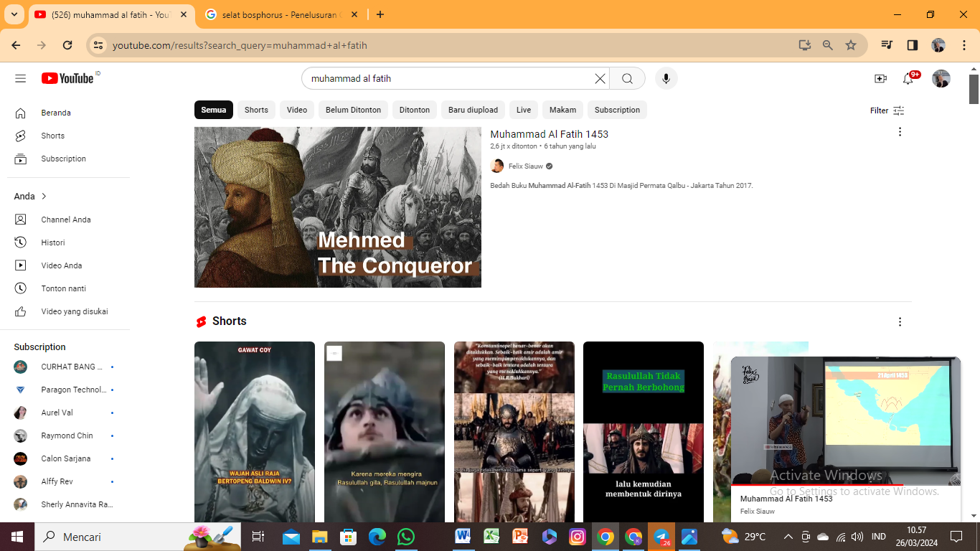Open the GAWAT COY short
This screenshot has height=551, width=980.
[x=255, y=432]
